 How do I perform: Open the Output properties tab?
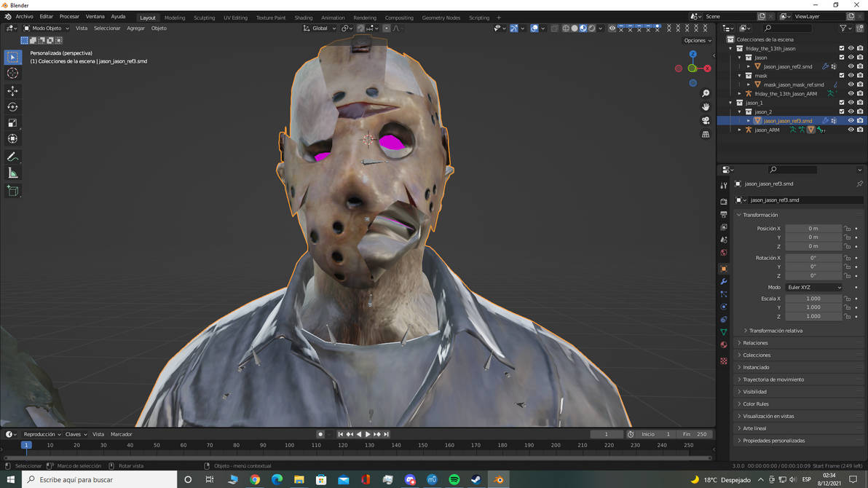click(x=724, y=214)
